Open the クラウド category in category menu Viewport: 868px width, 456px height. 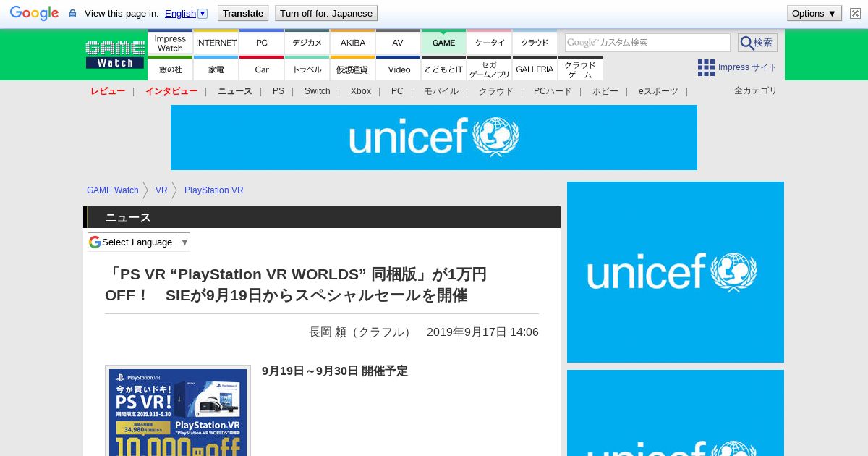(496, 91)
